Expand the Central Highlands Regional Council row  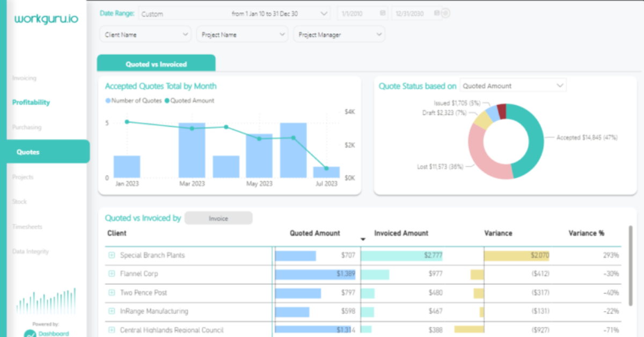tap(112, 330)
